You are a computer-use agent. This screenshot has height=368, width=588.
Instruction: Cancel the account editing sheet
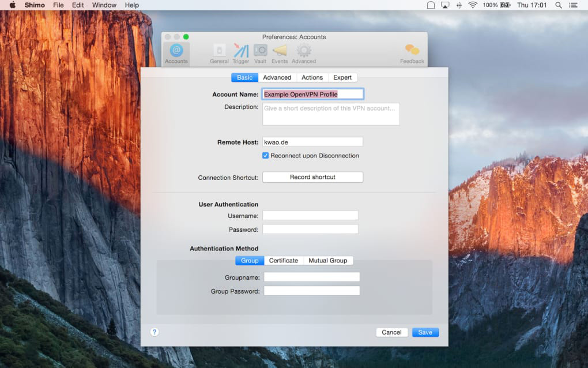pos(391,332)
